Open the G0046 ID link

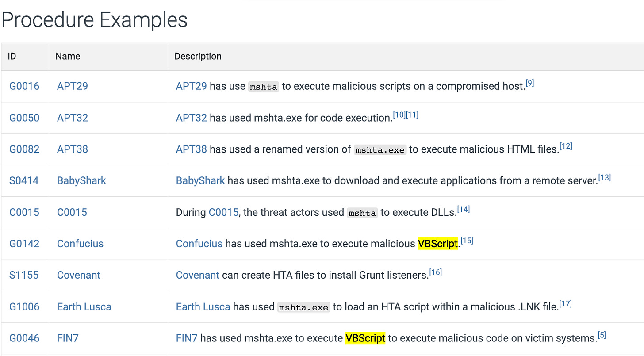point(24,338)
